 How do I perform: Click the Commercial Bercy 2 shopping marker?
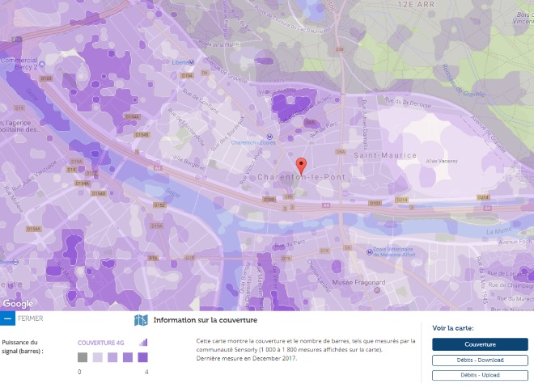click(42, 64)
